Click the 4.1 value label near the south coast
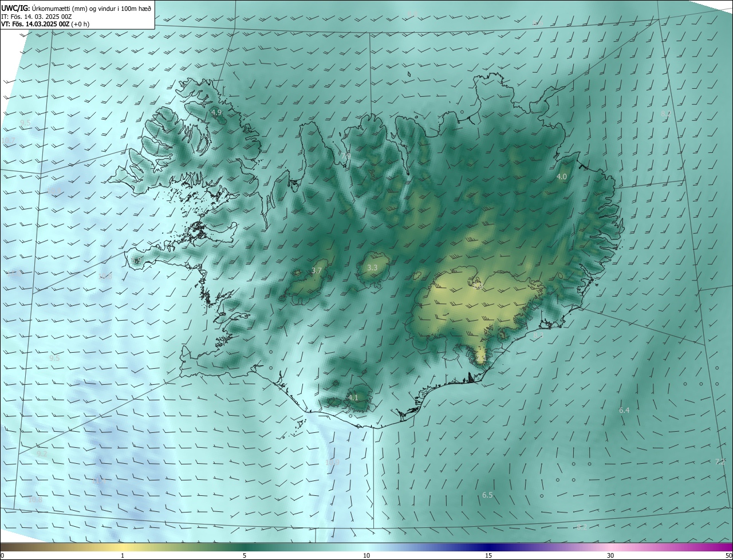733x560 pixels. pos(353,397)
